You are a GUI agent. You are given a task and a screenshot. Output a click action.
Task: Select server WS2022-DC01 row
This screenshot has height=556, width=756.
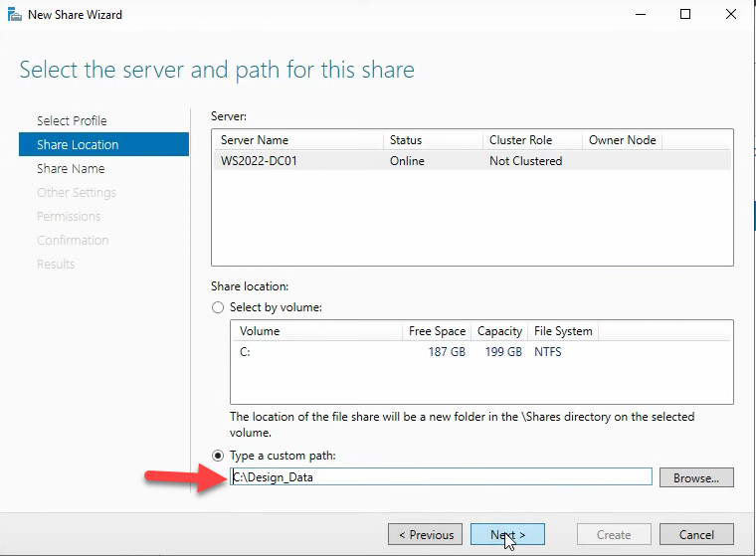coord(472,160)
